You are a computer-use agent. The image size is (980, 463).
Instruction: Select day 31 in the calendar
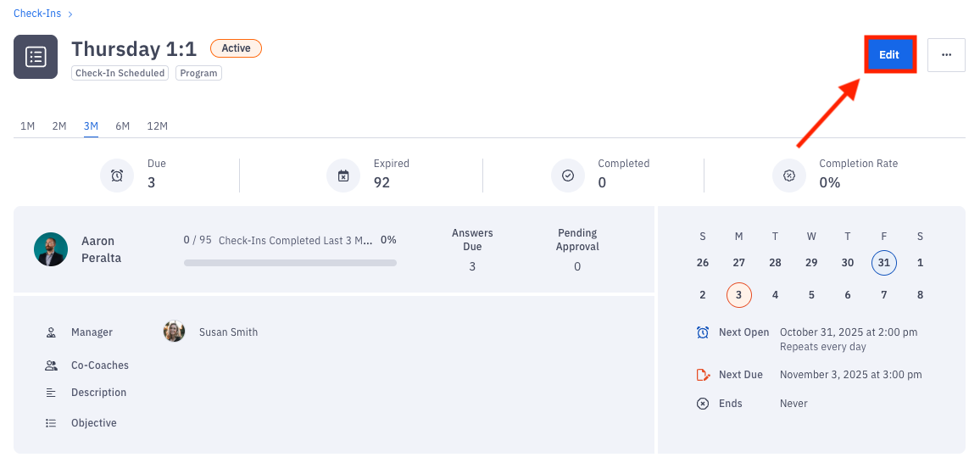point(884,263)
